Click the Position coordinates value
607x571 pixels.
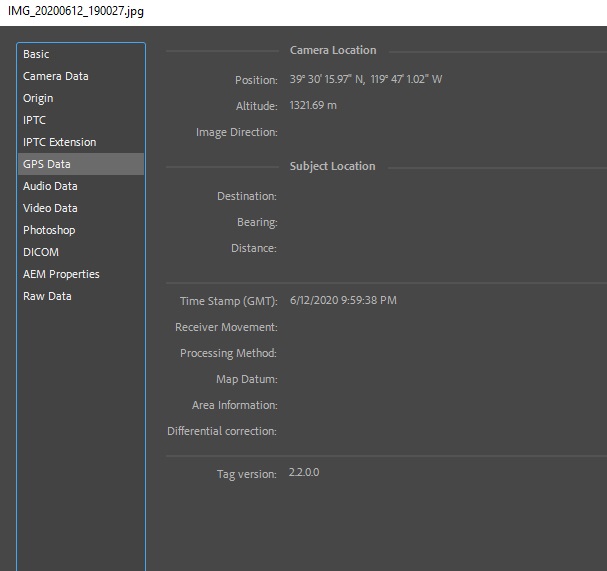tap(365, 80)
